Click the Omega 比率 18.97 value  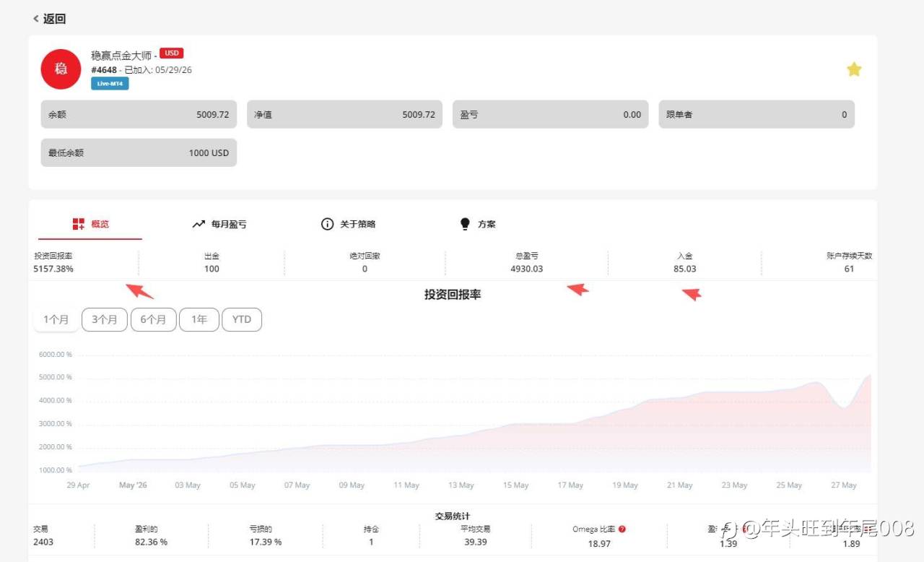pyautogui.click(x=599, y=543)
